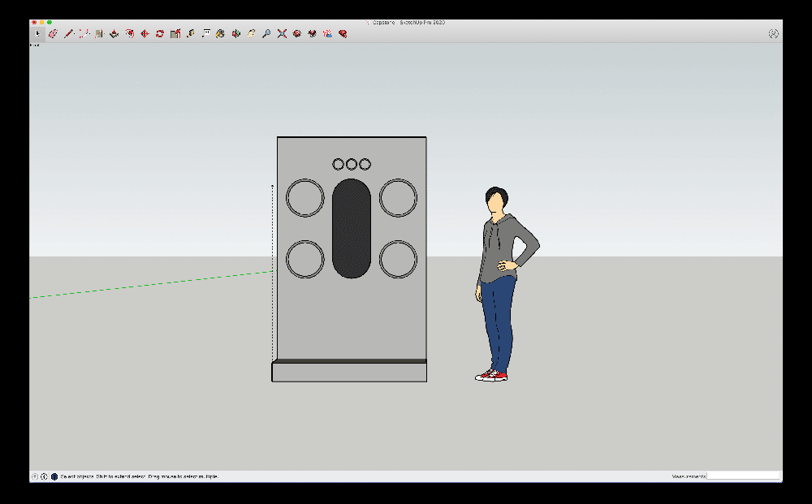Pick the Eraser tool
The height and width of the screenshot is (504, 812).
click(x=53, y=33)
